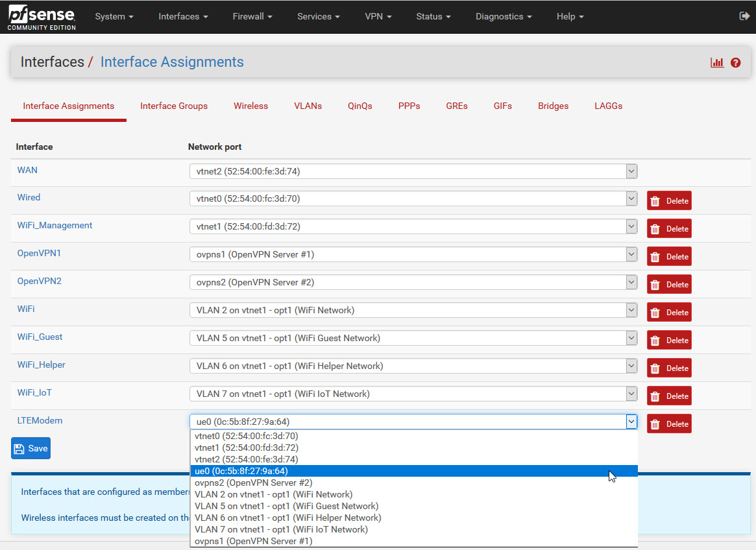This screenshot has height=550, width=756.
Task: Open the Diagnostics menu
Action: pyautogui.click(x=503, y=17)
